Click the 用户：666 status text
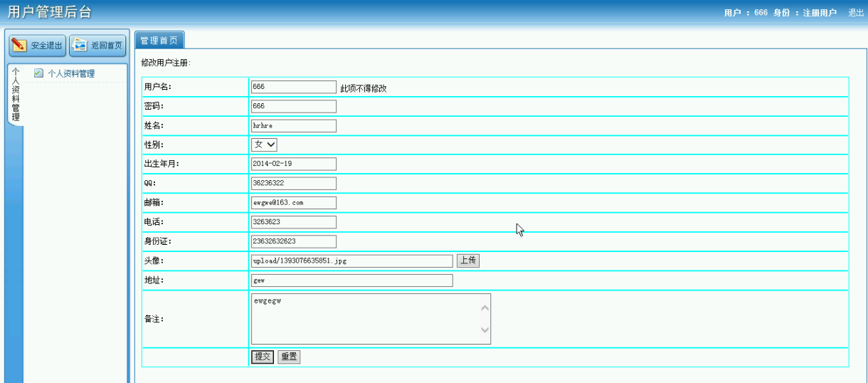Viewport: 868px width, 383px height. (746, 14)
